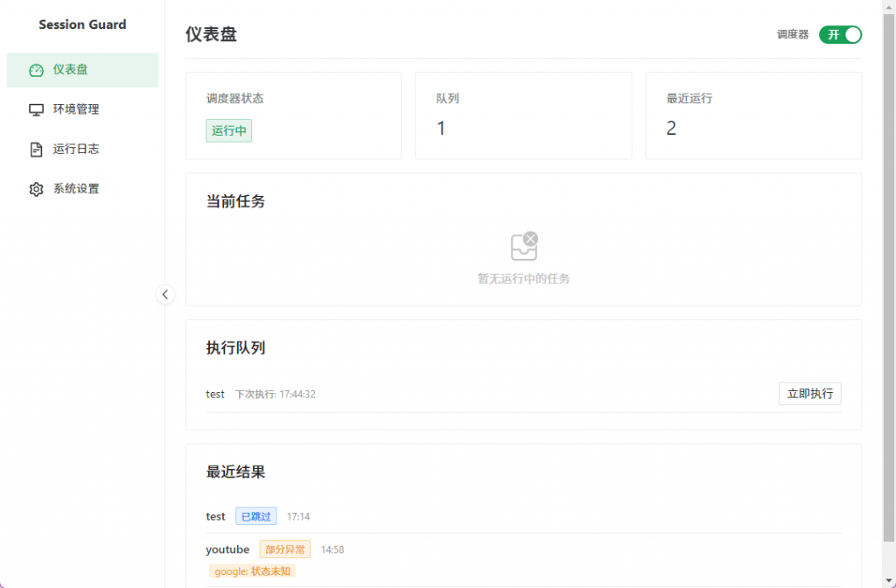Click the 运行中 status tag
This screenshot has height=588, width=896.
tap(228, 131)
